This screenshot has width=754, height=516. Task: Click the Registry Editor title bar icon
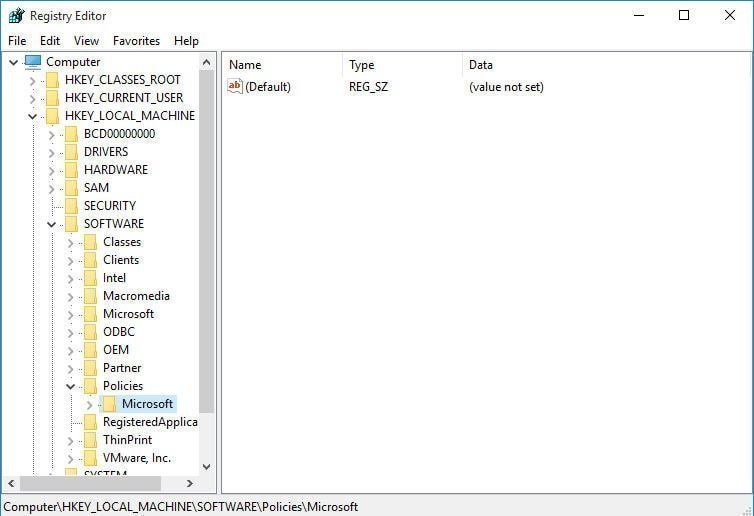[16, 16]
